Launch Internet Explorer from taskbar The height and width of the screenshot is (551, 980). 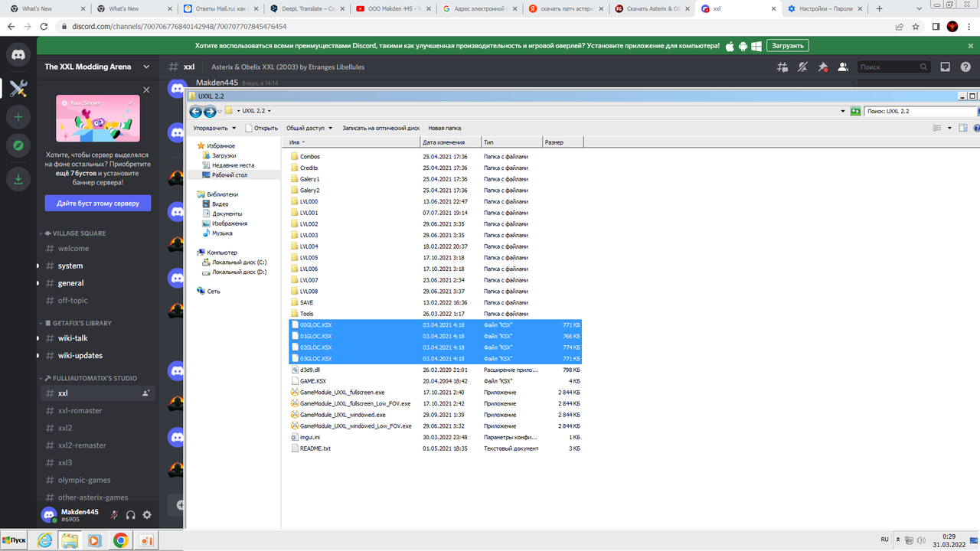[44, 540]
